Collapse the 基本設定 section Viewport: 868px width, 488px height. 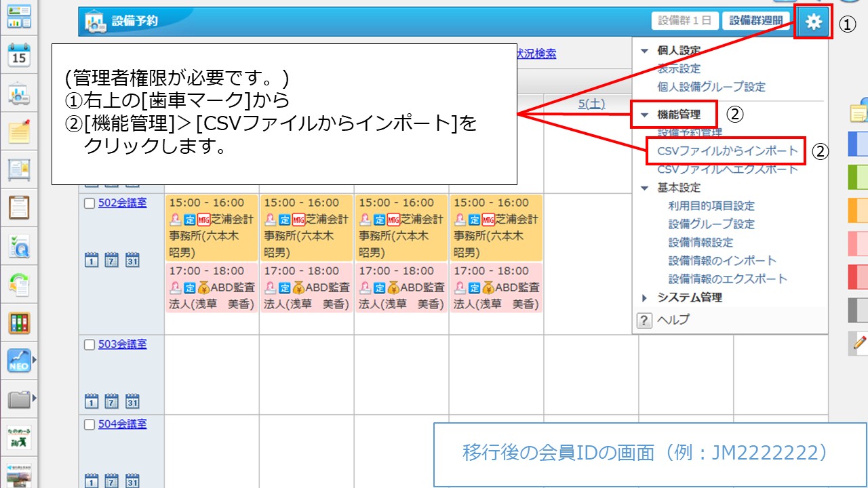point(644,188)
